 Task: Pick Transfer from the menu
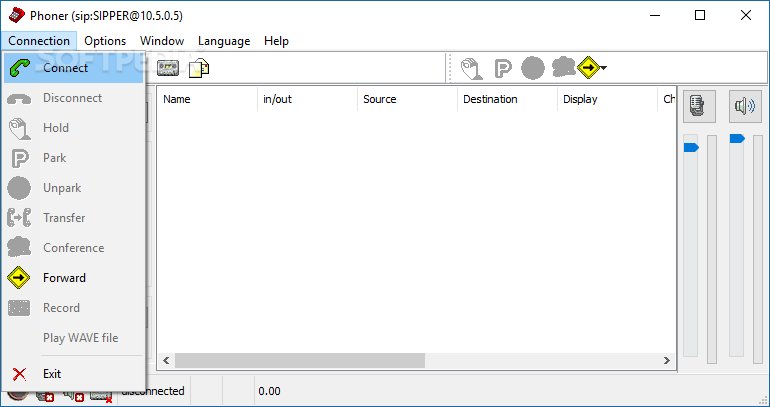tap(74, 217)
